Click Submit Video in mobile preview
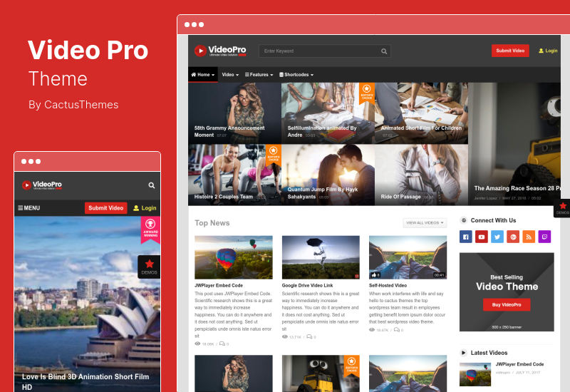This screenshot has height=392, width=570. click(x=105, y=208)
